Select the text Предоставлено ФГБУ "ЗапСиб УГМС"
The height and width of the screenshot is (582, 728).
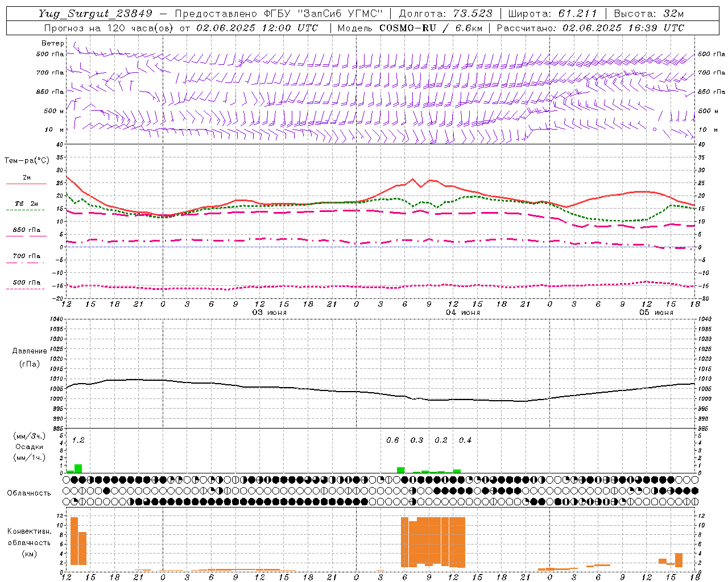click(279, 14)
